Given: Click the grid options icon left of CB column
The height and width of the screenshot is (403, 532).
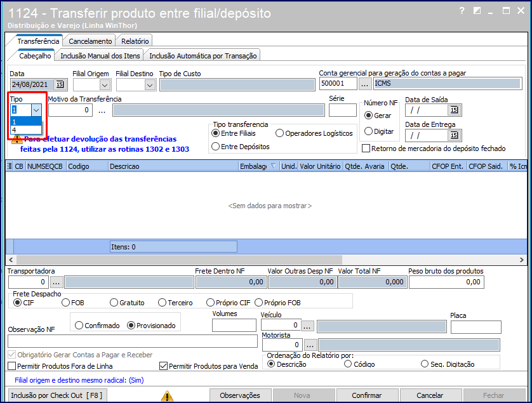Looking at the screenshot, I should [x=10, y=166].
